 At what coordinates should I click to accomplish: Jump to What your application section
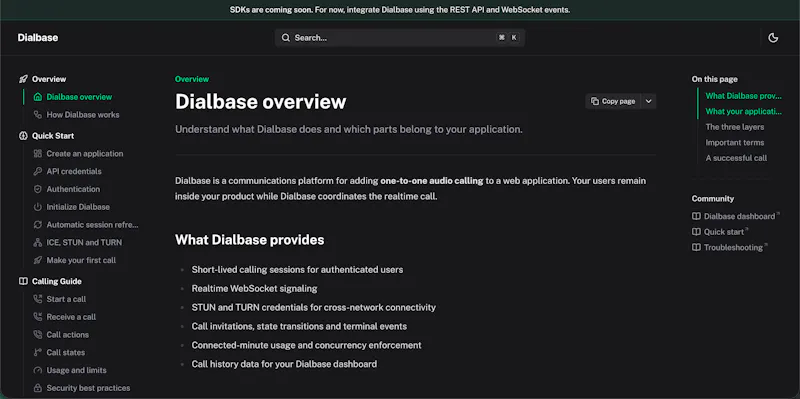pyautogui.click(x=743, y=111)
